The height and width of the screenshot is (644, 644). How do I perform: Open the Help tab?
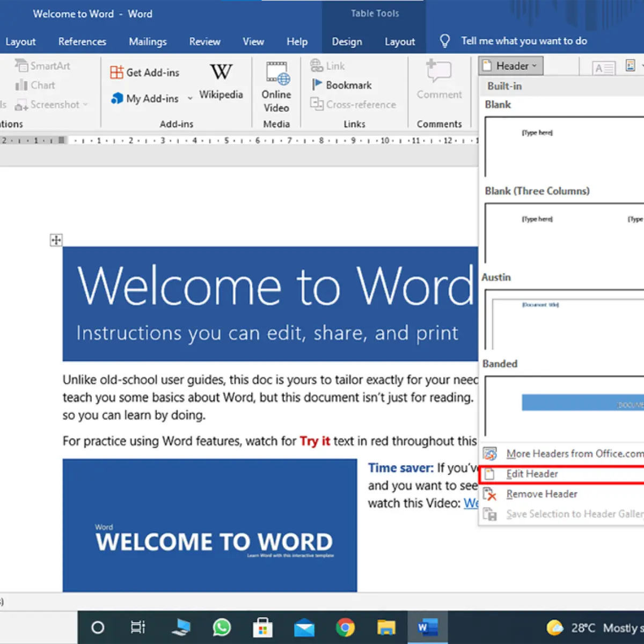[297, 41]
